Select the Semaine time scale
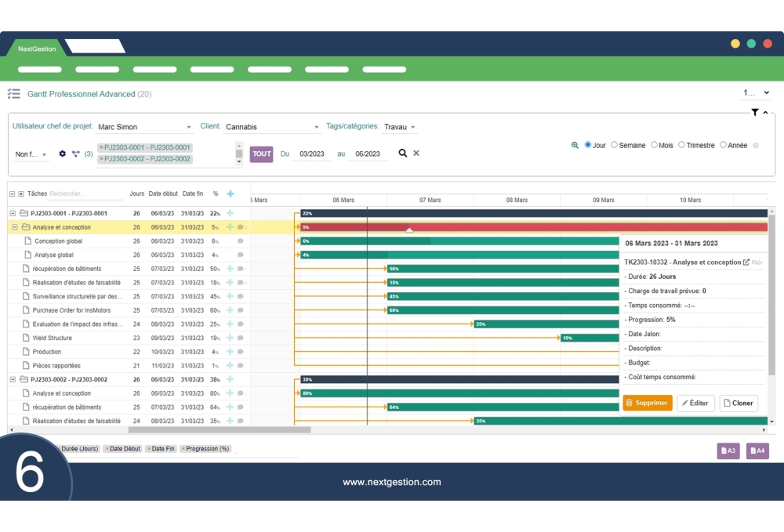The width and height of the screenshot is (784, 532). [615, 146]
